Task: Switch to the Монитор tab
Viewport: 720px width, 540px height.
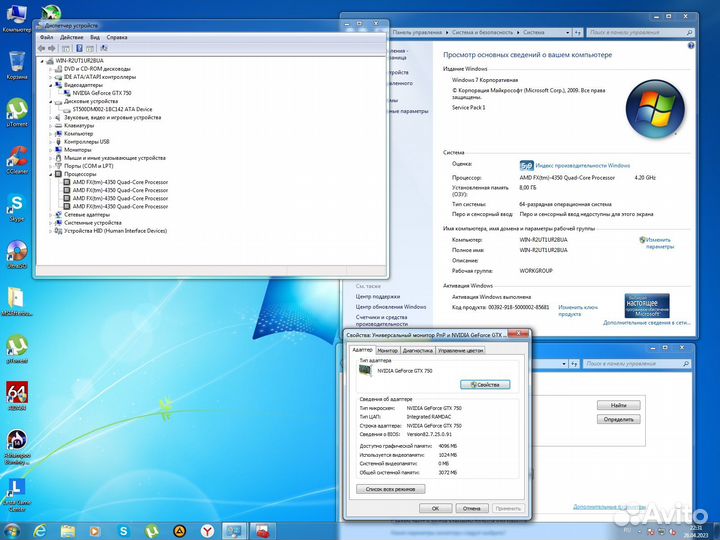Action: (388, 350)
